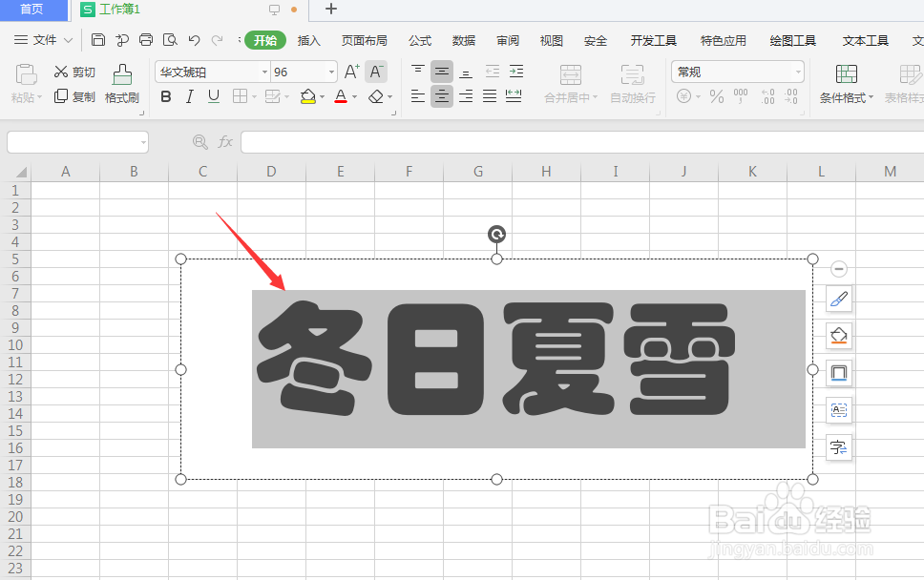
Task: Open the Name Box dropdown arrow
Action: [144, 142]
